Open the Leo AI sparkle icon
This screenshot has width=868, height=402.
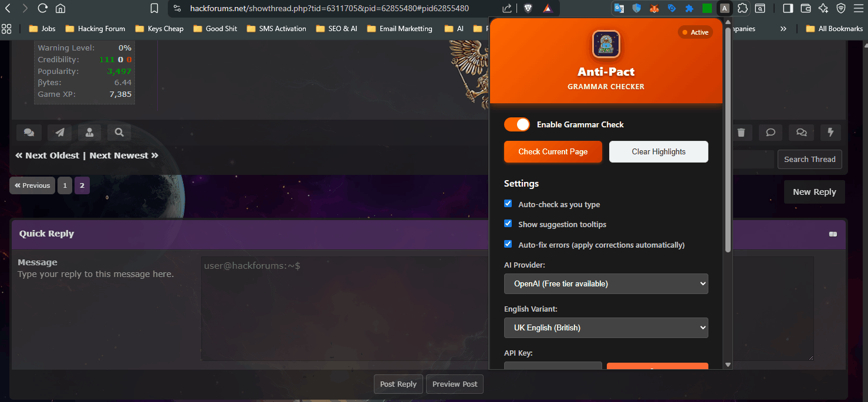point(823,8)
